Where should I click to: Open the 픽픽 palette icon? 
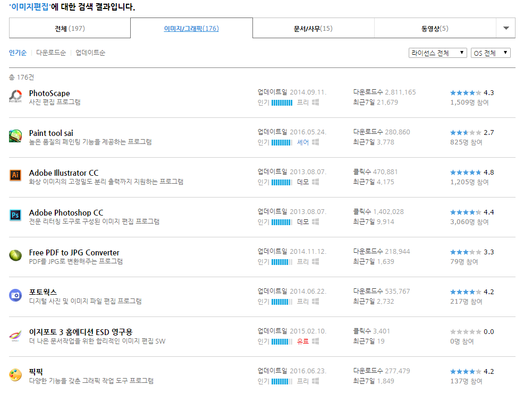pyautogui.click(x=15, y=375)
